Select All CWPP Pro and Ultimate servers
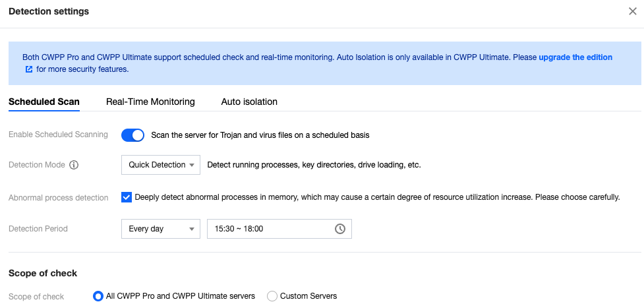644x306 pixels. tap(98, 296)
